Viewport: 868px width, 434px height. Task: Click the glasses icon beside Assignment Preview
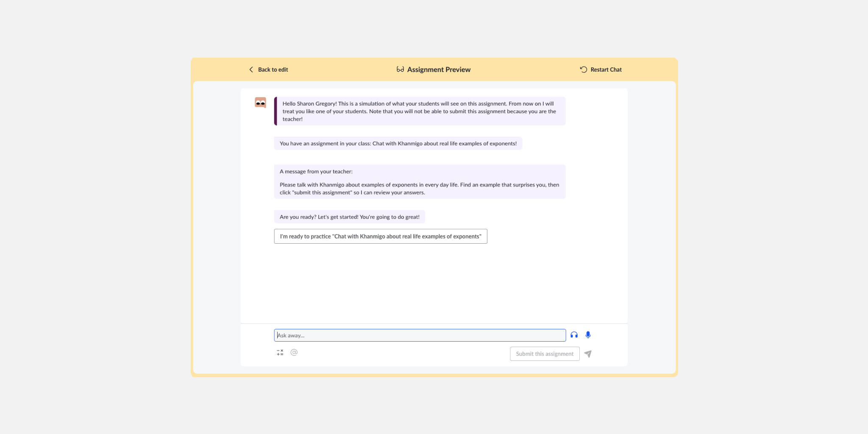pyautogui.click(x=400, y=69)
